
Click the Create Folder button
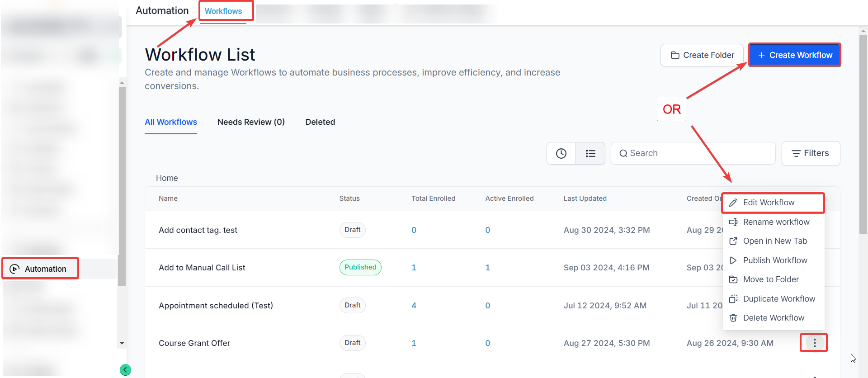702,55
